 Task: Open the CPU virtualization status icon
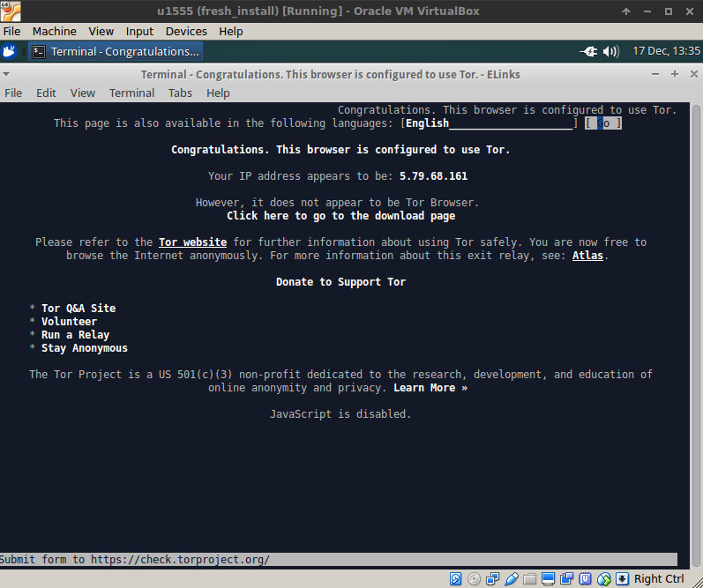(x=585, y=578)
